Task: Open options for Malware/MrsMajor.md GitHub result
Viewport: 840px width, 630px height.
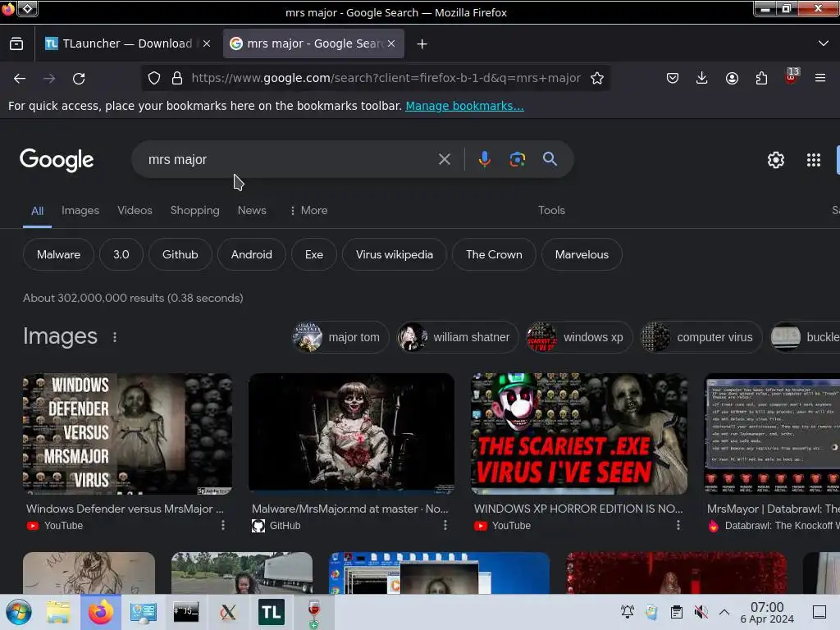Action: click(x=445, y=526)
